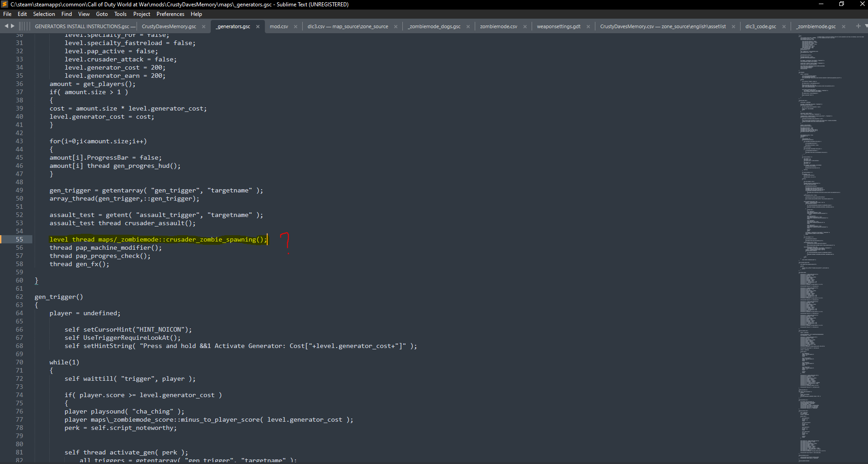The height and width of the screenshot is (464, 868).
Task: Click 'while(1)' statement
Action: point(64,362)
